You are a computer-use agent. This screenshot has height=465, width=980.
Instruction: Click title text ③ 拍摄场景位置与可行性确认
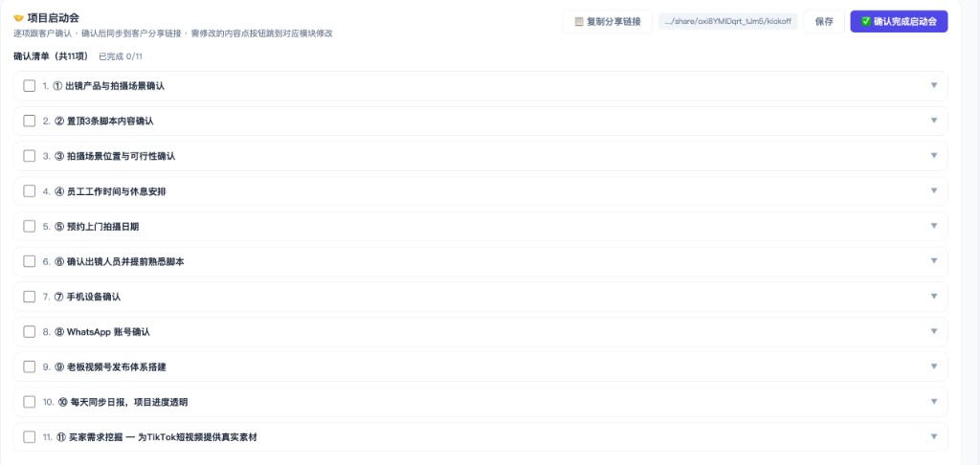coord(115,156)
